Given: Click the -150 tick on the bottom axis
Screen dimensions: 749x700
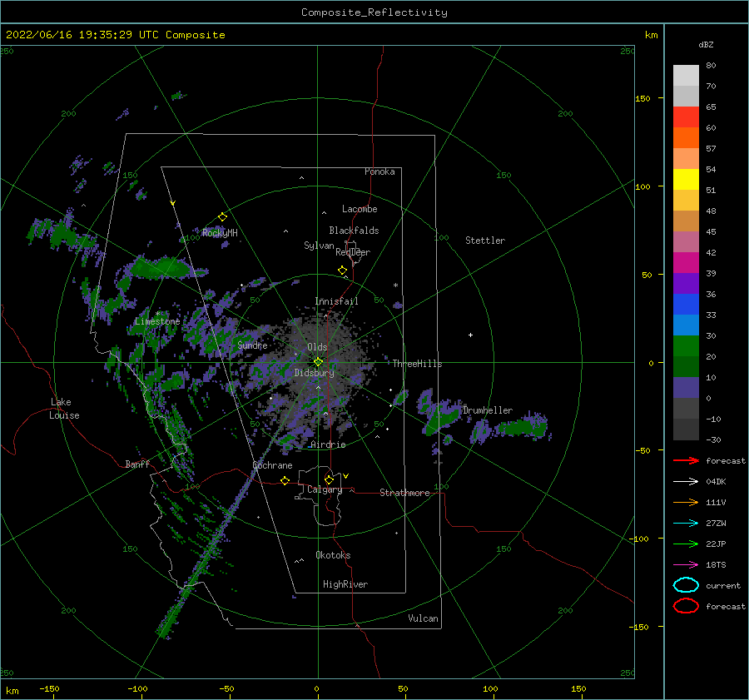Looking at the screenshot, I should [49, 689].
